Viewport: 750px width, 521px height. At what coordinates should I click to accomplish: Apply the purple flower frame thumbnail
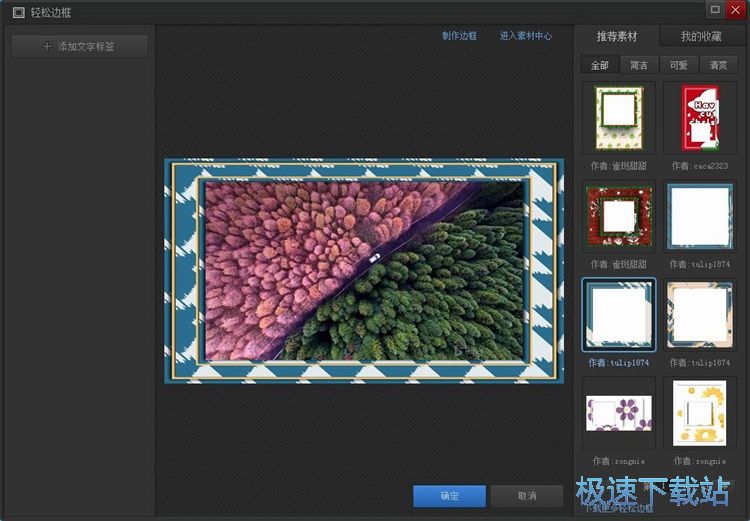point(619,413)
